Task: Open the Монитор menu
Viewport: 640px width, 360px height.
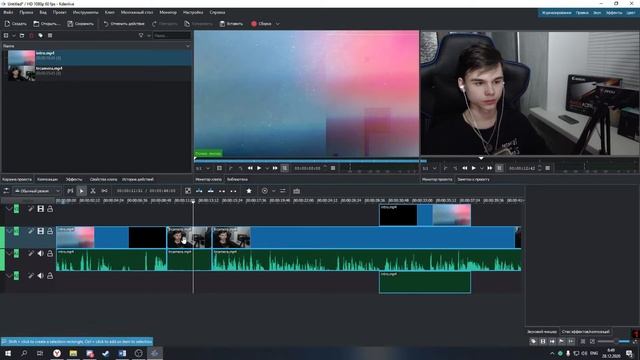Action: coord(168,12)
